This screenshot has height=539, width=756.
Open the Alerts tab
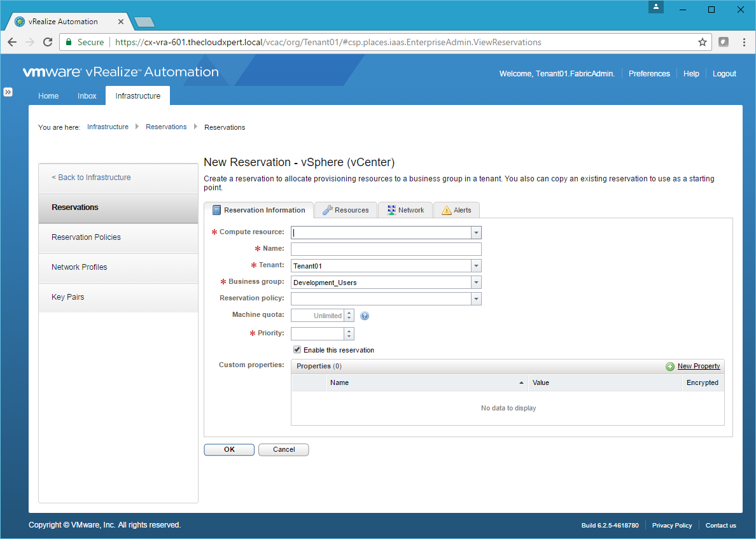click(456, 210)
